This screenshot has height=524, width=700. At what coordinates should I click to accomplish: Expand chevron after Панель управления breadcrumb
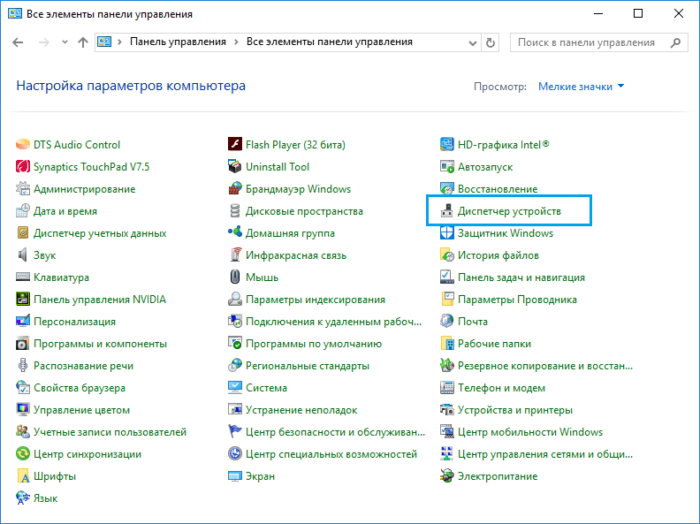pyautogui.click(x=236, y=42)
